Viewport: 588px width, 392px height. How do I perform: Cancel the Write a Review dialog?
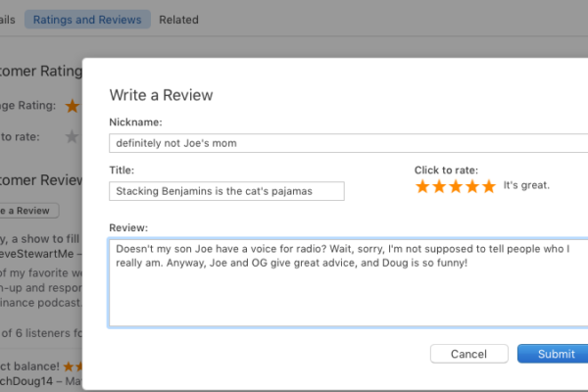click(x=469, y=354)
